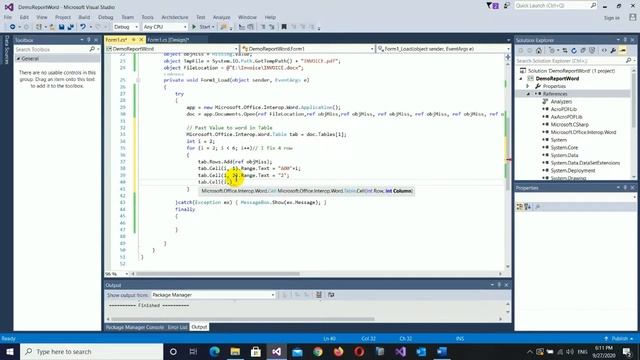Click the Properties wrench icon in Solution Explorer toolbar

(x=613, y=51)
